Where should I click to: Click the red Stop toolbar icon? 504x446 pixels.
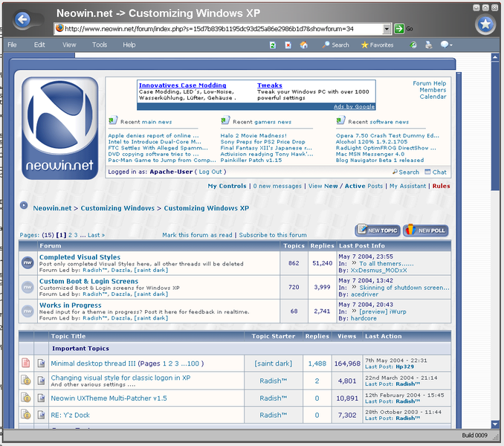288,45
